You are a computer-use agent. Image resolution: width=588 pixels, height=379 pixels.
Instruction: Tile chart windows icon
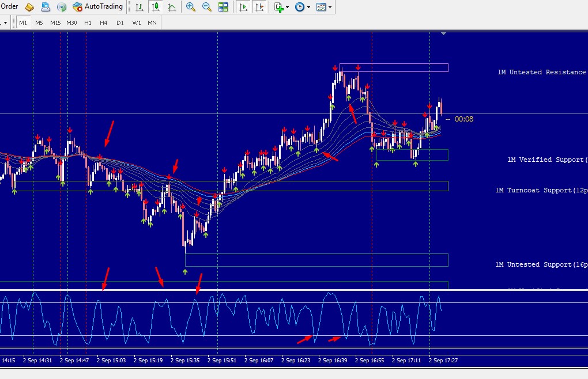click(x=223, y=7)
